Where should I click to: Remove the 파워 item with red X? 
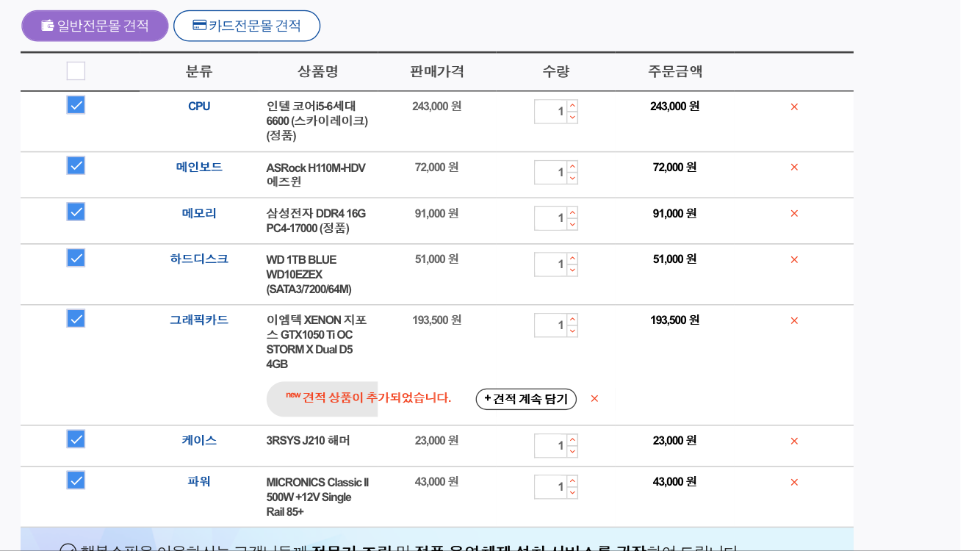click(794, 482)
